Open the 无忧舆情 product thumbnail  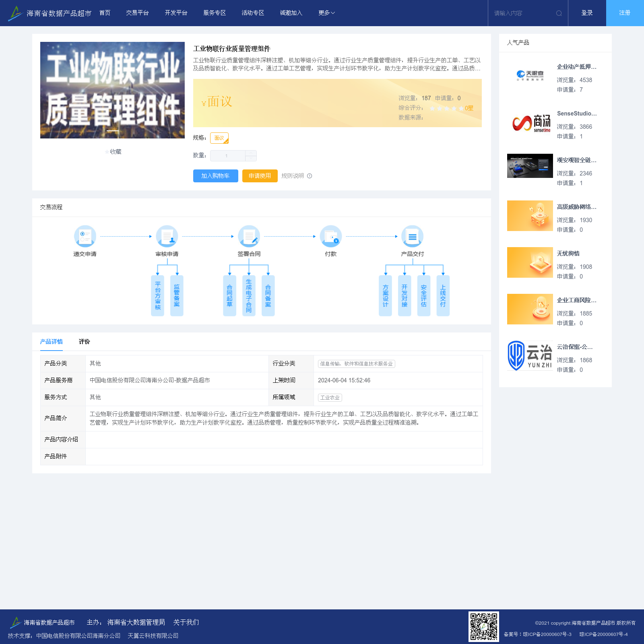tap(530, 262)
